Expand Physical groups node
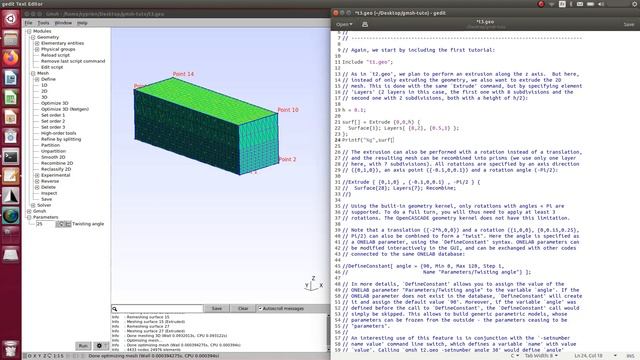The height and width of the screenshot is (360, 640). point(37,49)
